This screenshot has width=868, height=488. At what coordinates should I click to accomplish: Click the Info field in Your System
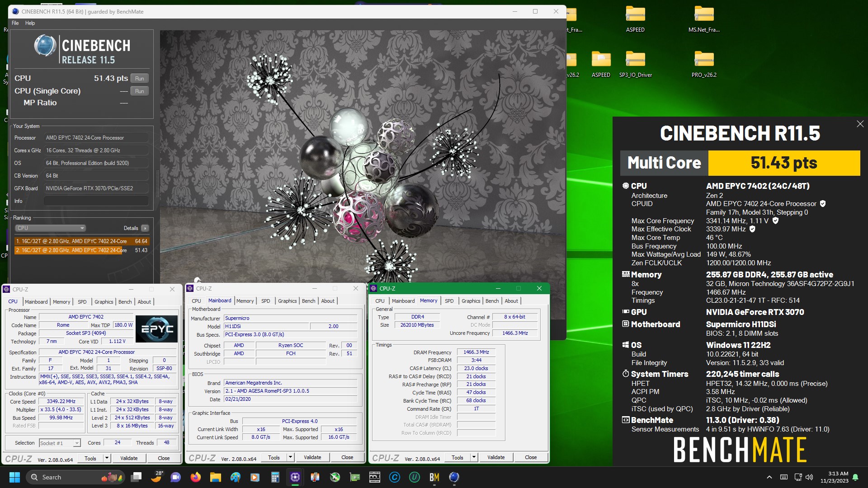[96, 201]
